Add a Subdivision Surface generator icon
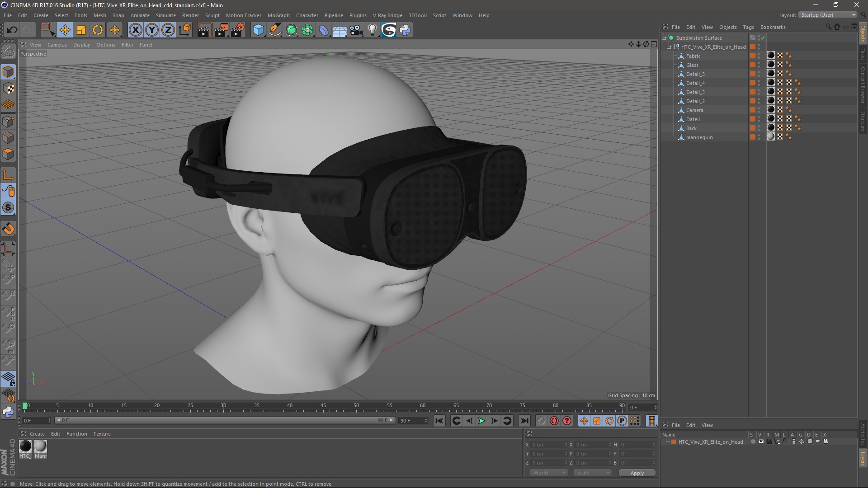The height and width of the screenshot is (488, 868). (291, 30)
